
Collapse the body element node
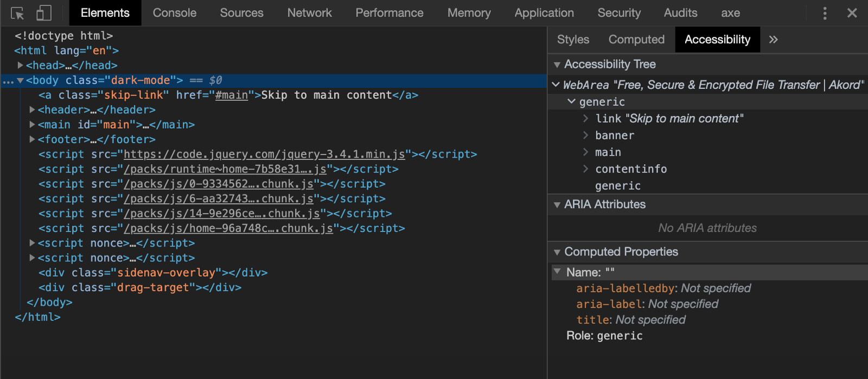point(21,80)
